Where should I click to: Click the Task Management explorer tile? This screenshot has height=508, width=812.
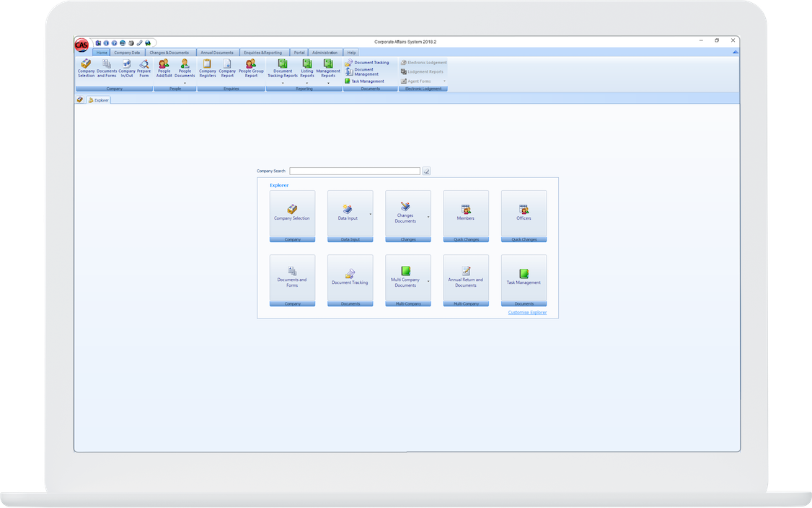tap(524, 277)
